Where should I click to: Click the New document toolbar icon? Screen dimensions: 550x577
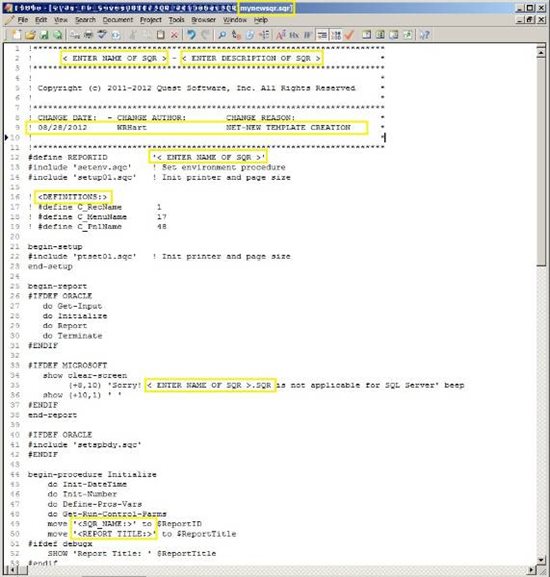[17, 35]
